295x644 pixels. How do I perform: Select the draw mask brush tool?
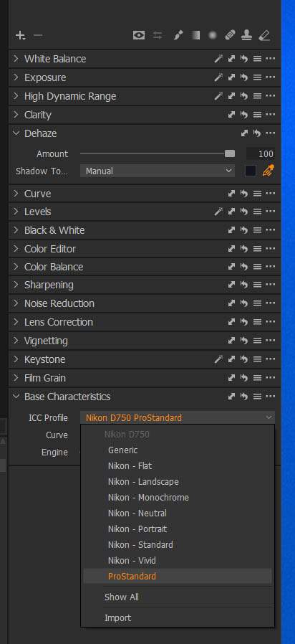pyautogui.click(x=178, y=36)
